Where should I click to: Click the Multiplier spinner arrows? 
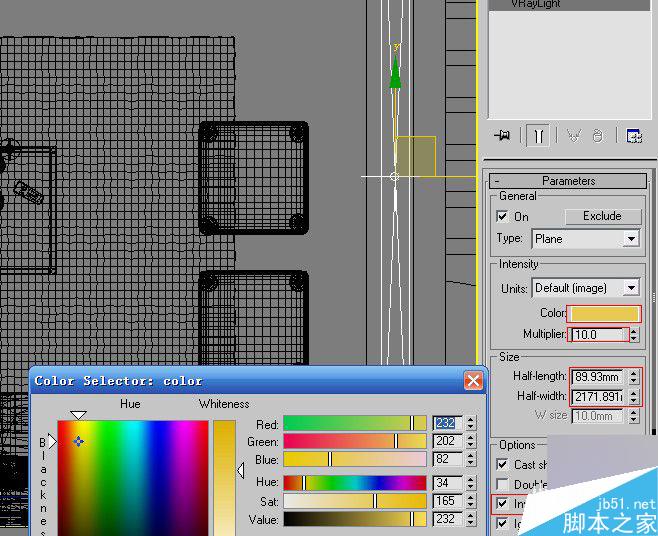pos(634,335)
